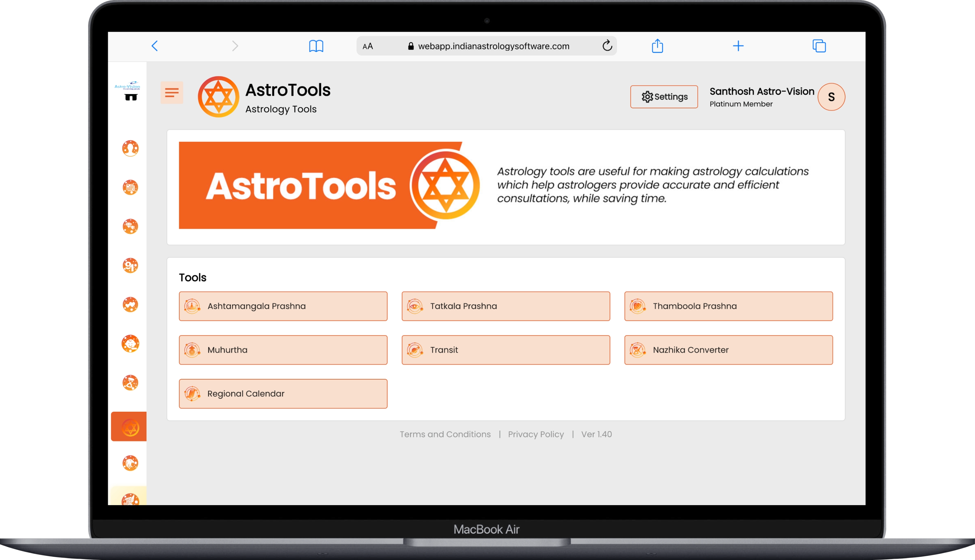Open the Ashtamangala Prashna tool
The width and height of the screenshot is (975, 560).
pyautogui.click(x=283, y=306)
